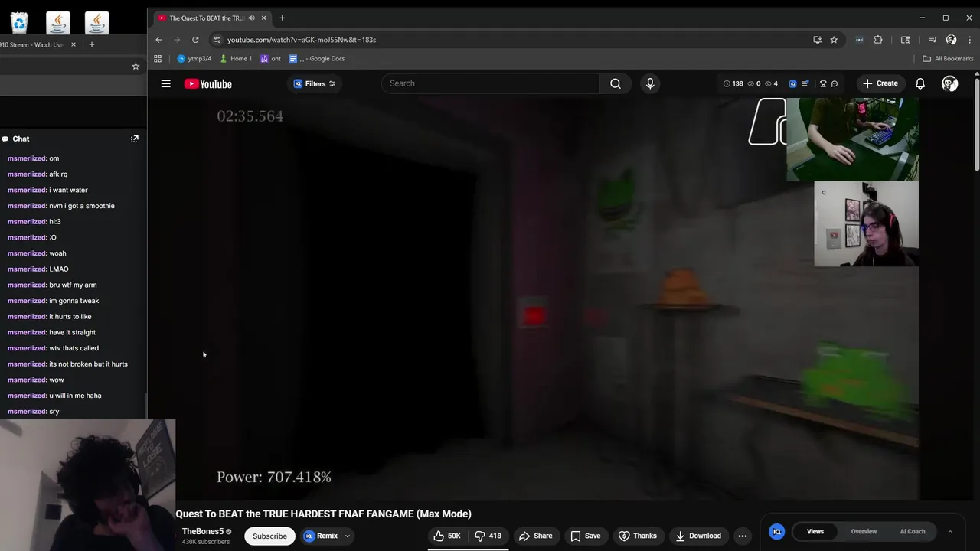Open the chat bubble icon in vidIQ bar

click(x=835, y=83)
